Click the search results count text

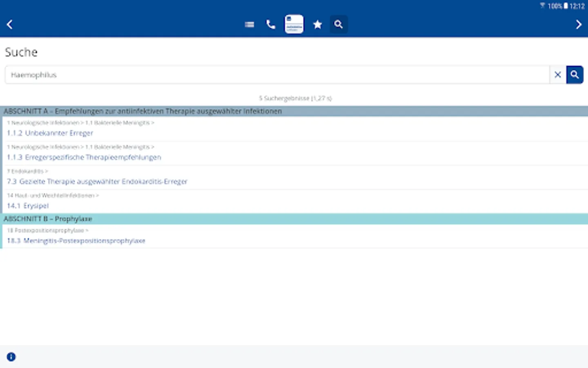(295, 98)
